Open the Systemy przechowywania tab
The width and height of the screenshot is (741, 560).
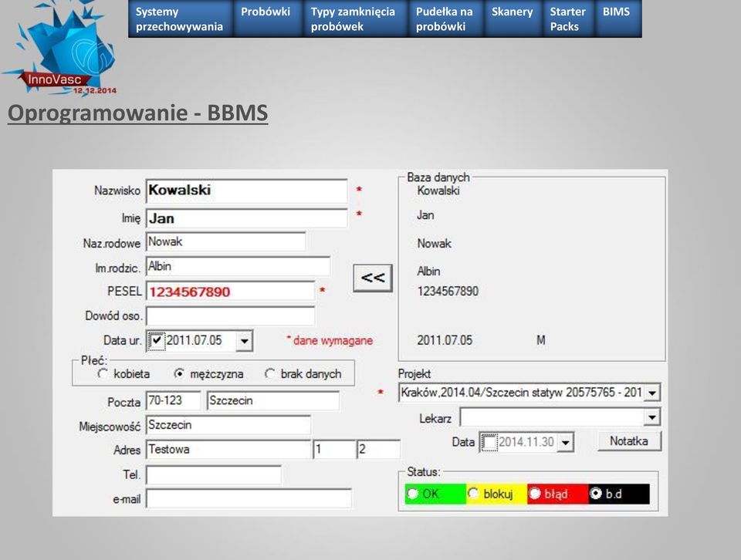[x=180, y=19]
